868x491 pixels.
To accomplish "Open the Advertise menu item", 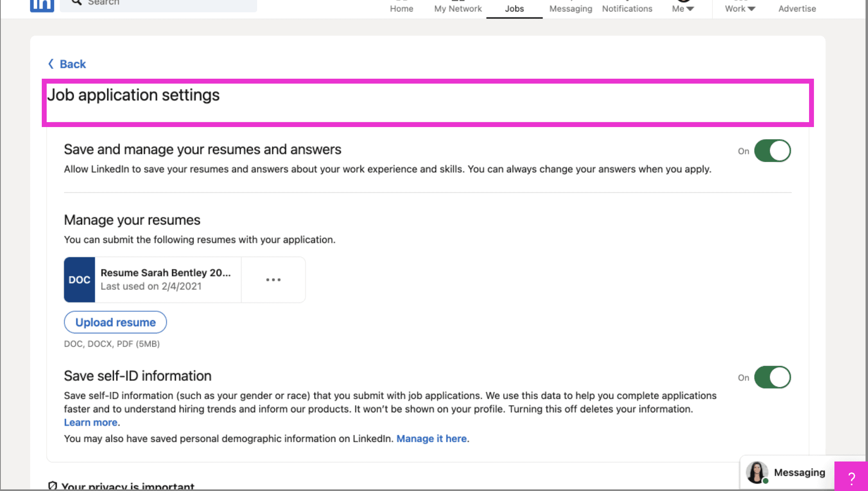I will click(796, 8).
